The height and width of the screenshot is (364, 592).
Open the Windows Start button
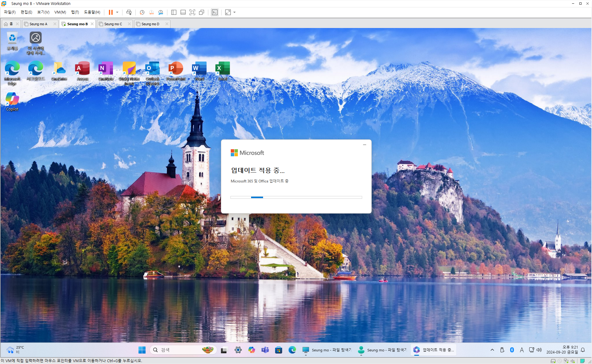click(x=142, y=350)
